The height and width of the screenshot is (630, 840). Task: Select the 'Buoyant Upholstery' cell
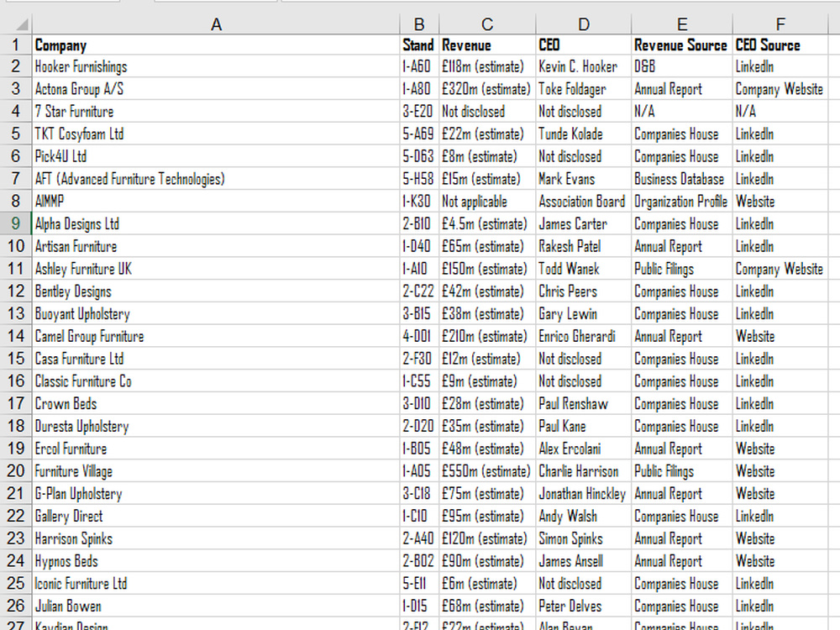(x=216, y=314)
